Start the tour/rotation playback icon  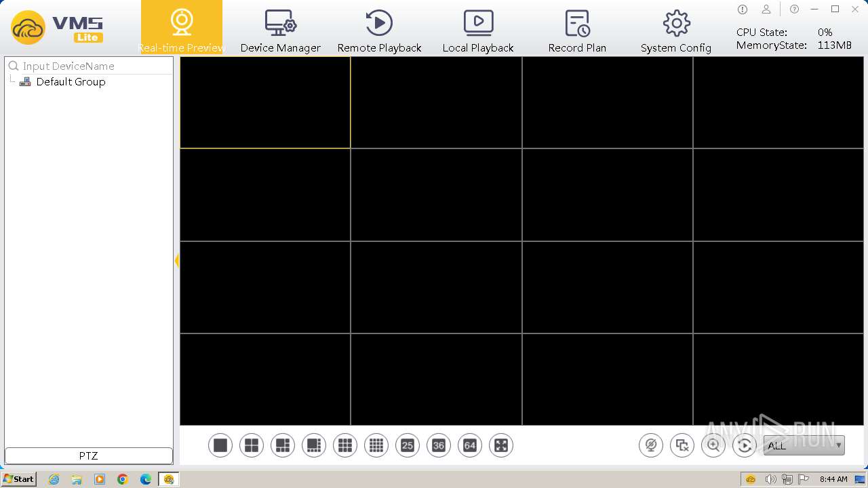pos(745,445)
